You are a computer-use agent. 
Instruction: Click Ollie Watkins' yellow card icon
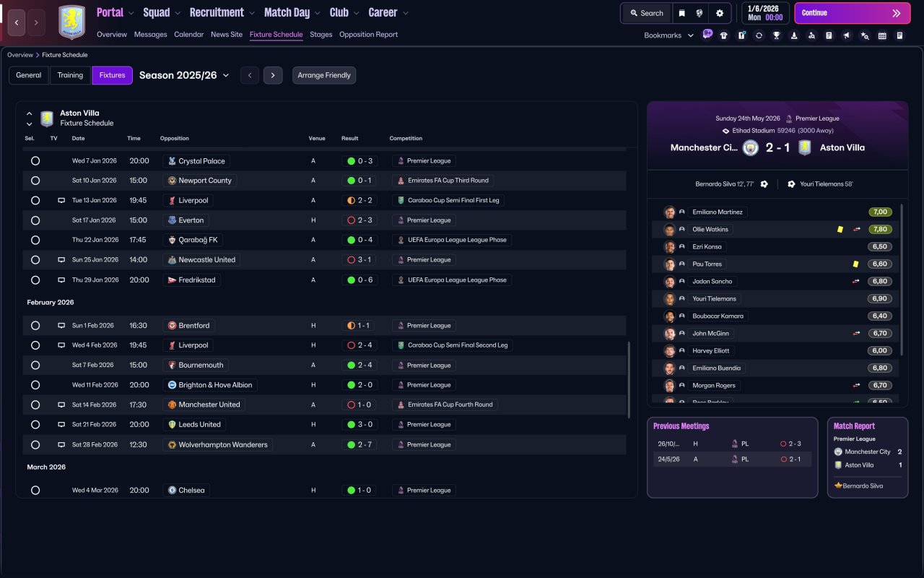[840, 229]
